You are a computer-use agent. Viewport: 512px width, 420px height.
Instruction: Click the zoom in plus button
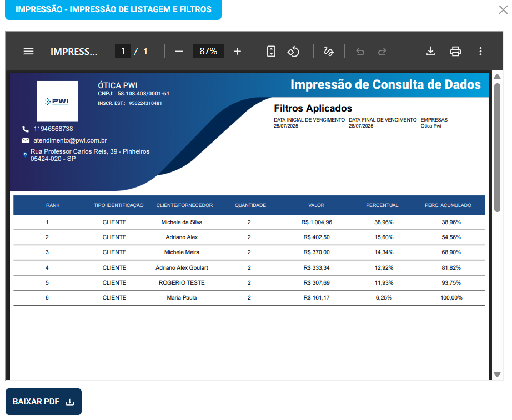tap(237, 52)
